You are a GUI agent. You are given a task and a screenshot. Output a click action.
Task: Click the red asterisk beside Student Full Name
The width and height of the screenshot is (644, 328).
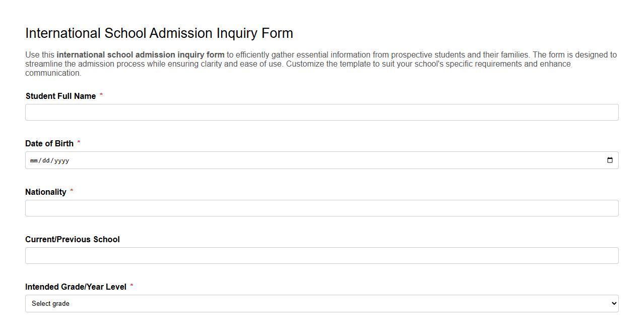(101, 96)
